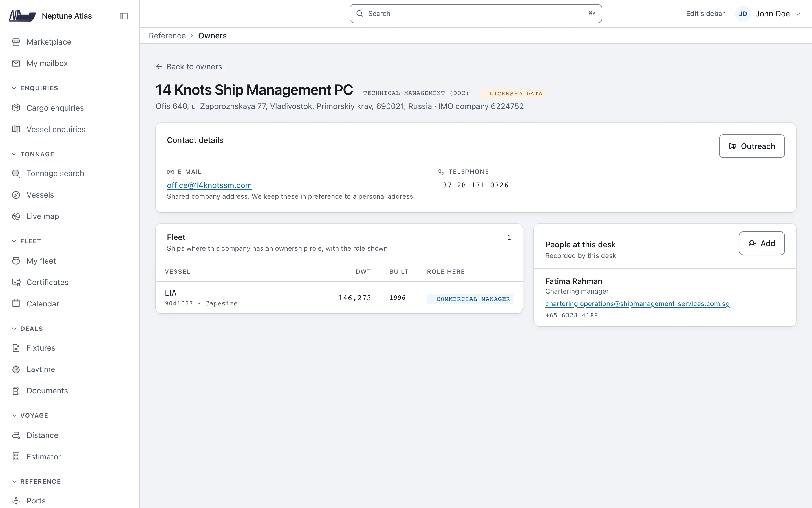Click the My fleet icon
Screen dimensions: 812x508
16,261
